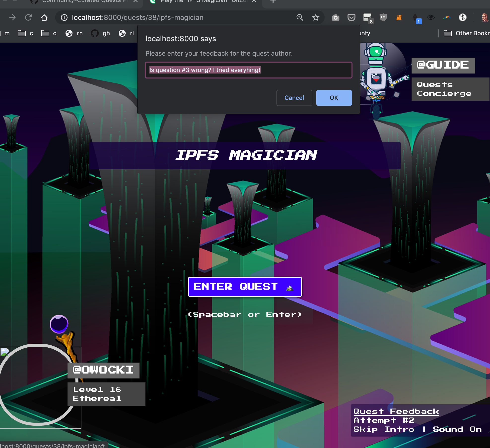Click the zoom magnifier icon in address bar
The image size is (490, 448).
(300, 17)
